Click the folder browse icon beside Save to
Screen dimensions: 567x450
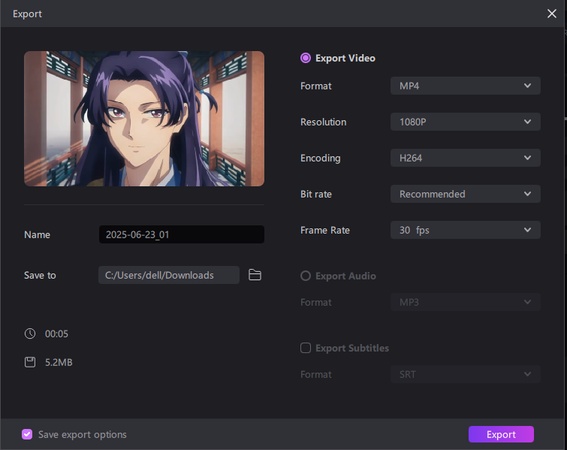pyautogui.click(x=255, y=275)
